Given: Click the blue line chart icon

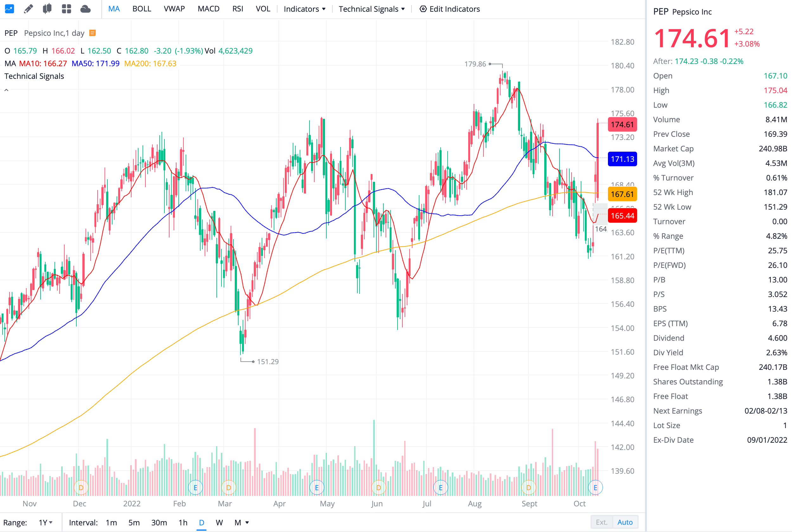Looking at the screenshot, I should pyautogui.click(x=9, y=9).
